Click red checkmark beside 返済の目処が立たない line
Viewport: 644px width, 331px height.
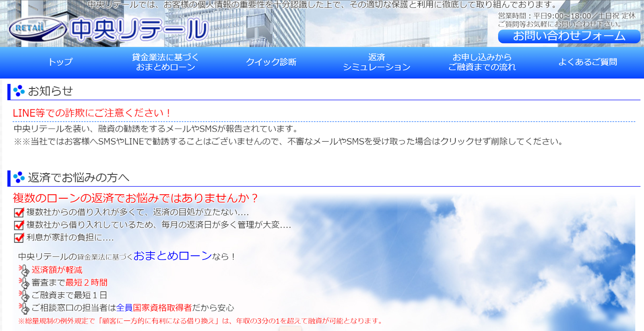point(19,212)
